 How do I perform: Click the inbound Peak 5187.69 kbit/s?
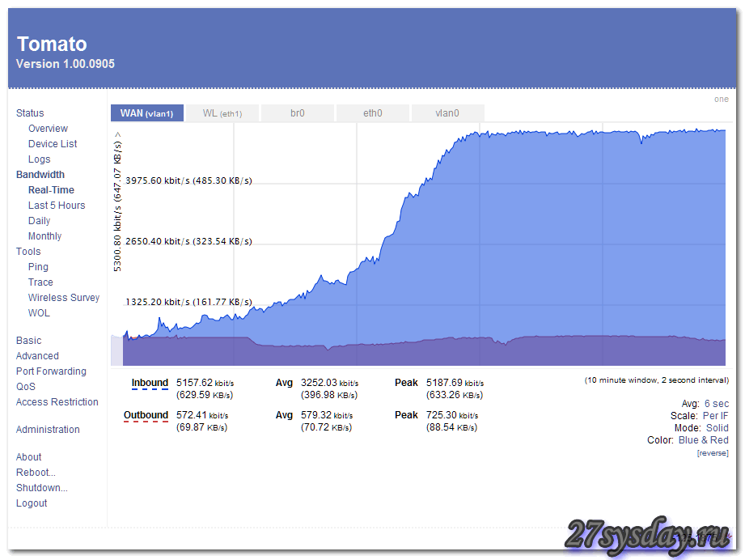455,383
